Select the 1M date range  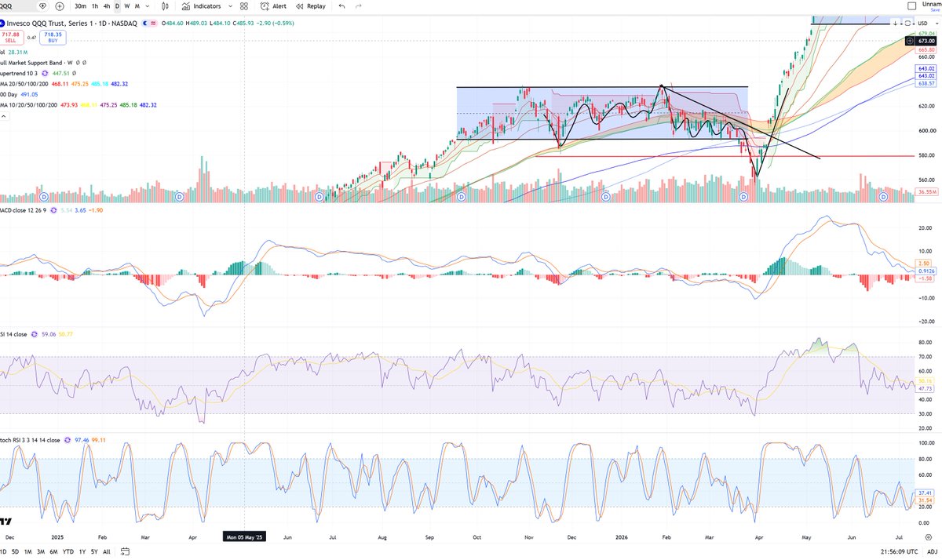click(x=28, y=551)
